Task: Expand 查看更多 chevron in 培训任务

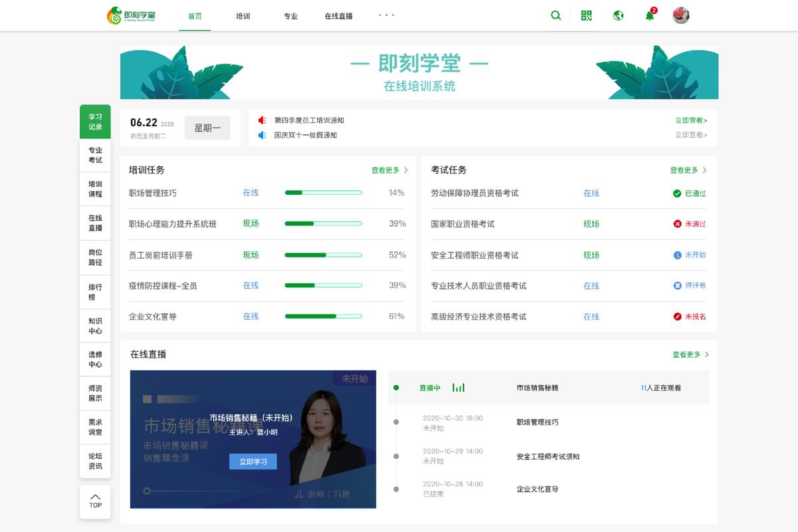Action: pos(406,170)
